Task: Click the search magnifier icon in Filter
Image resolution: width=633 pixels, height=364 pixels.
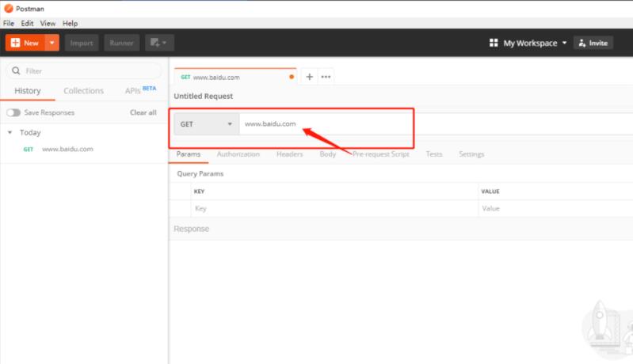Action: point(16,71)
